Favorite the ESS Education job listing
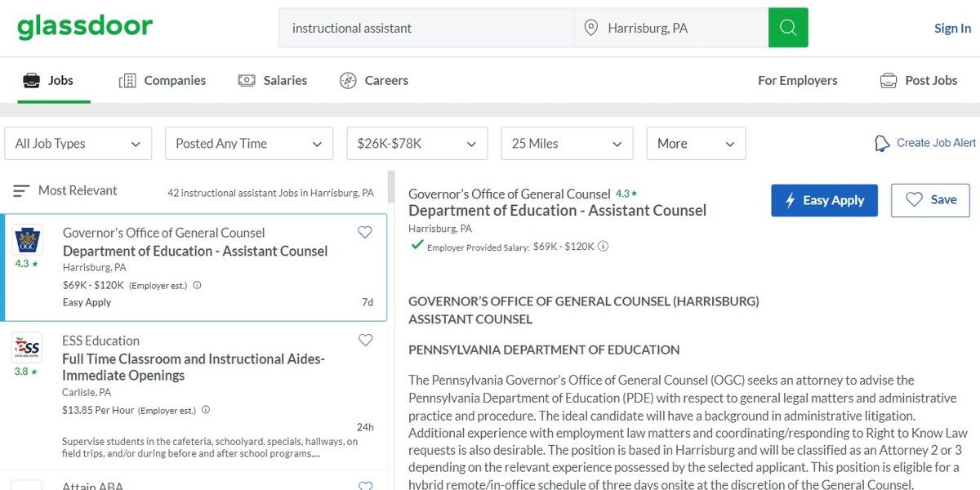This screenshot has height=490, width=980. tap(365, 340)
